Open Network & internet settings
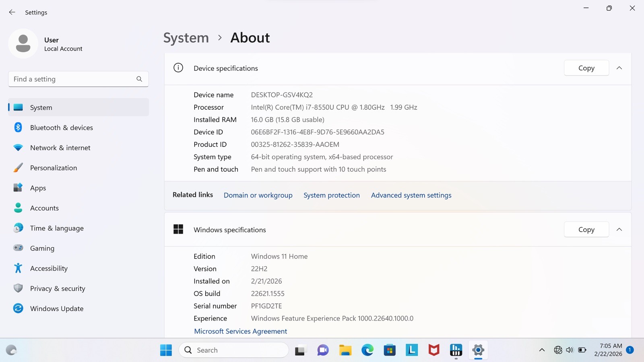Screen dimensions: 644x362 78,148
